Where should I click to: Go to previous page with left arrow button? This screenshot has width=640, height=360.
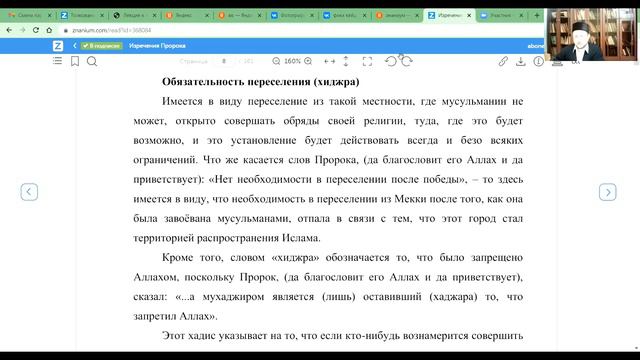coord(29,192)
